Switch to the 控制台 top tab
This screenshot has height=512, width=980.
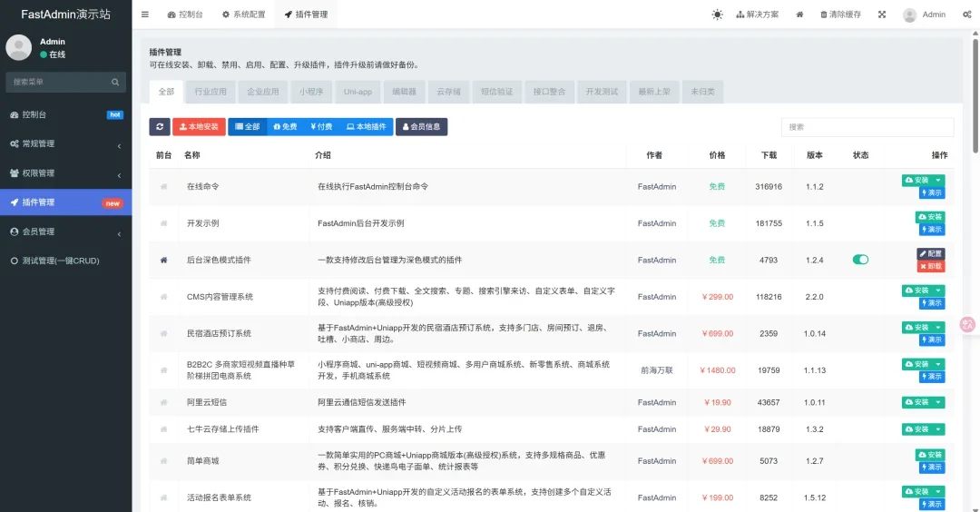(x=185, y=15)
